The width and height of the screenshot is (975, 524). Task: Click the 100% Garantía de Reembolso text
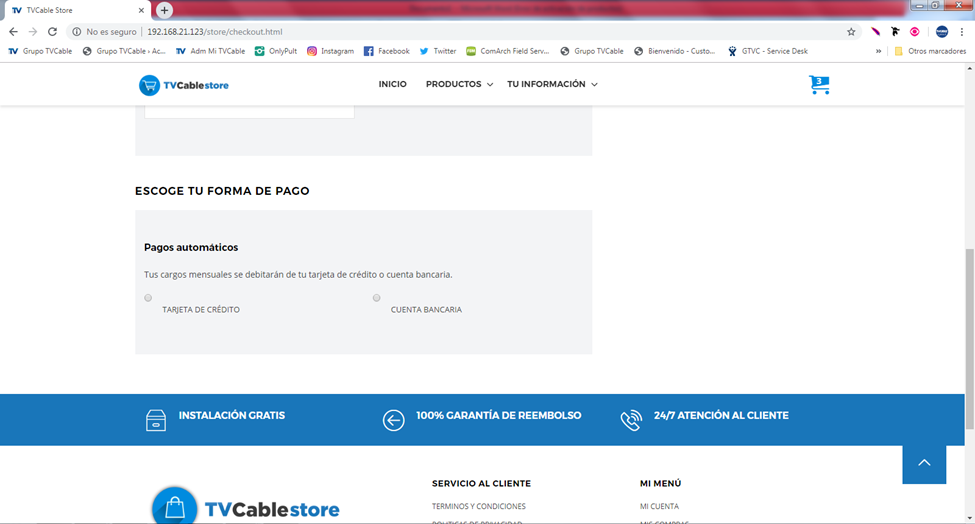(499, 415)
